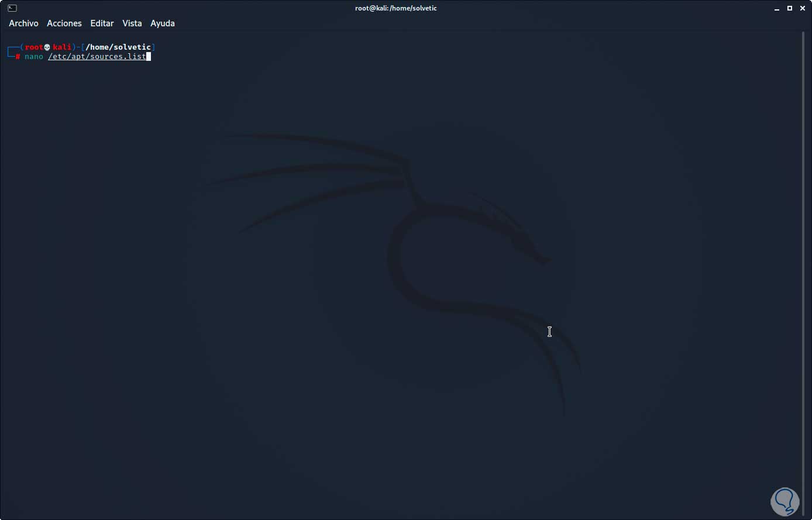812x520 pixels.
Task: Click the window title root@kali: /home/solvetic
Action: pyautogui.click(x=396, y=8)
